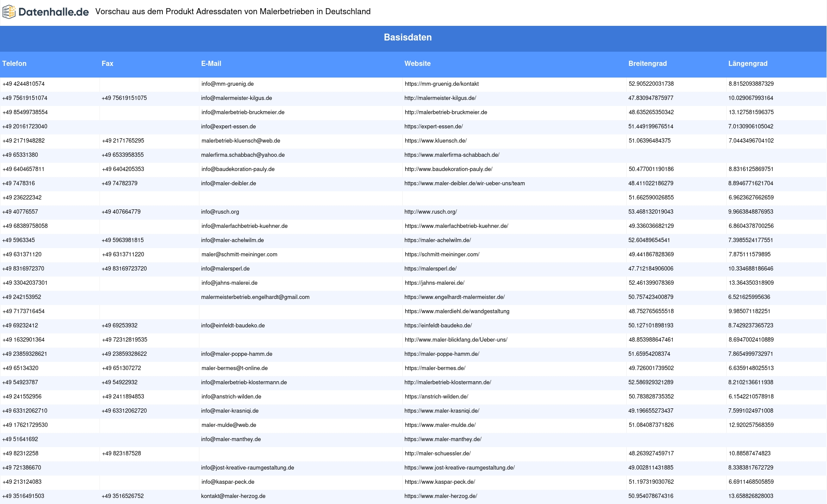Viewport: 827px width, 504px height.
Task: Select fax number +49 2171765295
Action: (123, 141)
